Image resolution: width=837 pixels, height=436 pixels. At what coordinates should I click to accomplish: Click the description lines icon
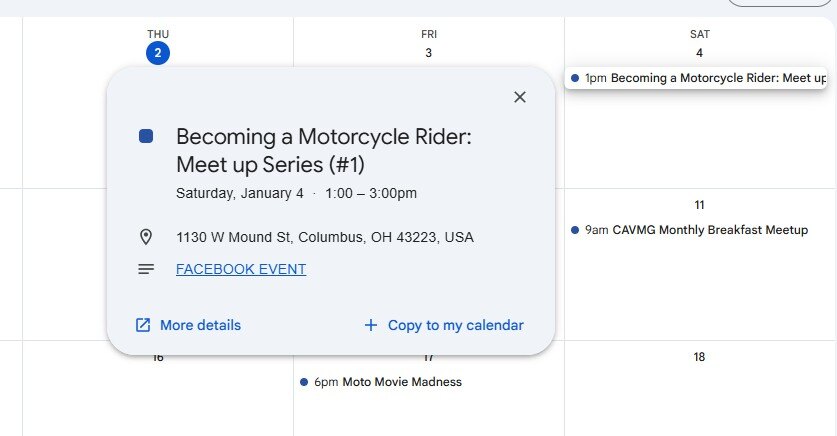click(146, 269)
